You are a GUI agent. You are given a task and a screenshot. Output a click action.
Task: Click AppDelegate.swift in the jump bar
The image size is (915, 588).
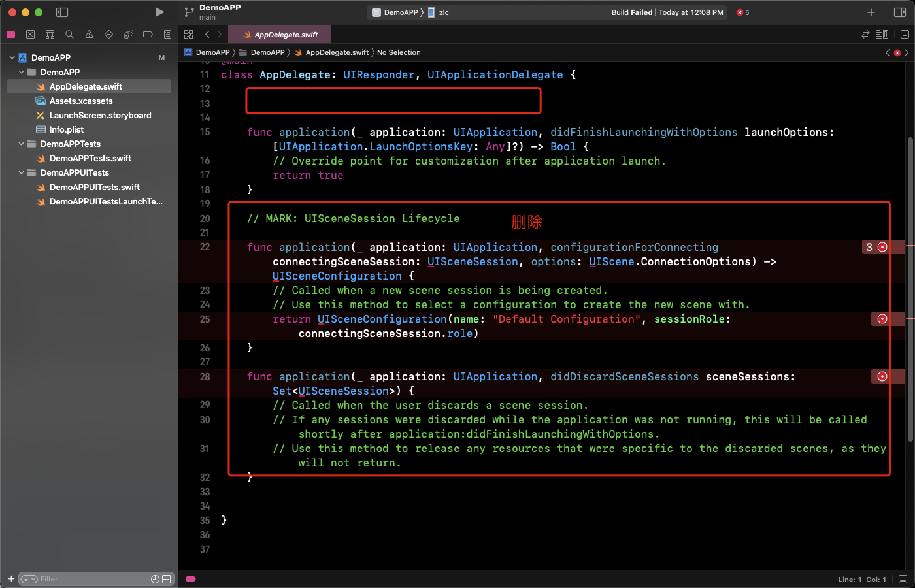coord(331,52)
